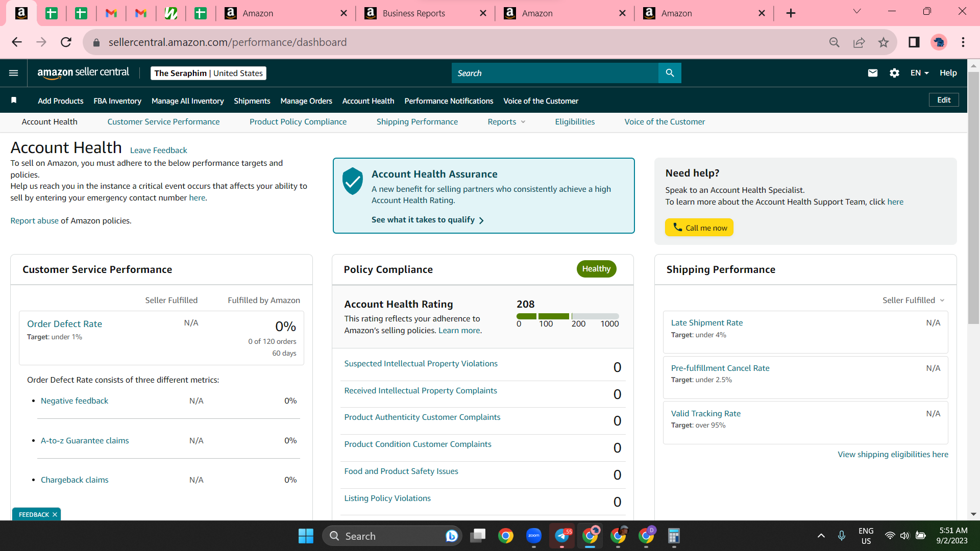
Task: Open the Customer Service Performance tab
Action: (x=163, y=122)
